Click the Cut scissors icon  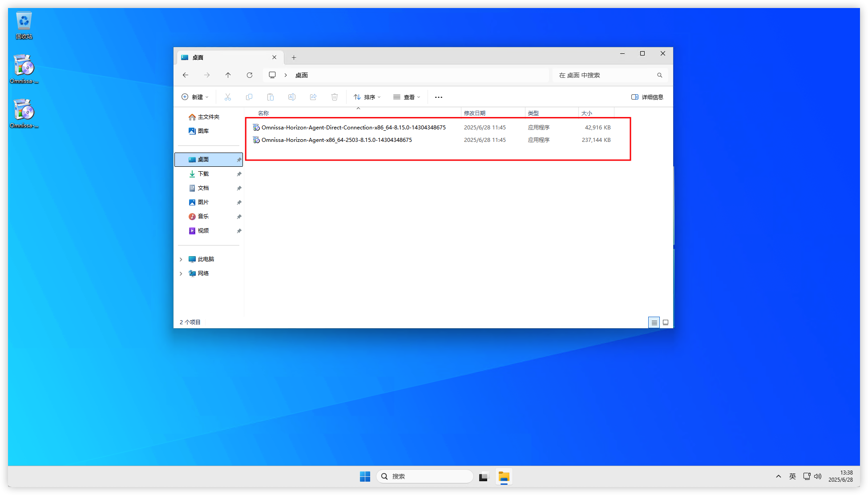(228, 97)
